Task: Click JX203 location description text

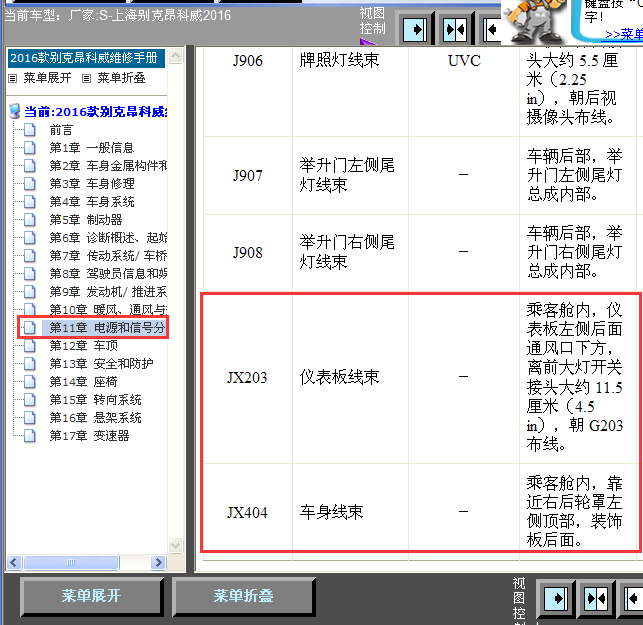Action: click(x=575, y=377)
